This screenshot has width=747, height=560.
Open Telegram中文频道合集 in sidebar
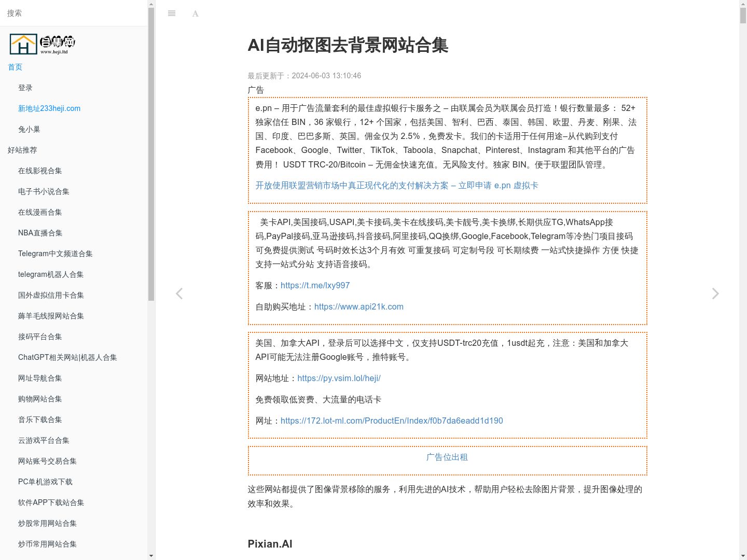[56, 254]
